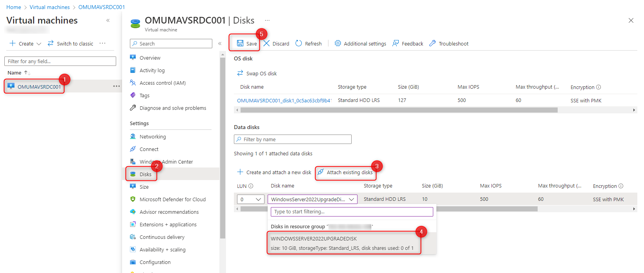
Task: Open Tags menu item
Action: click(x=144, y=95)
